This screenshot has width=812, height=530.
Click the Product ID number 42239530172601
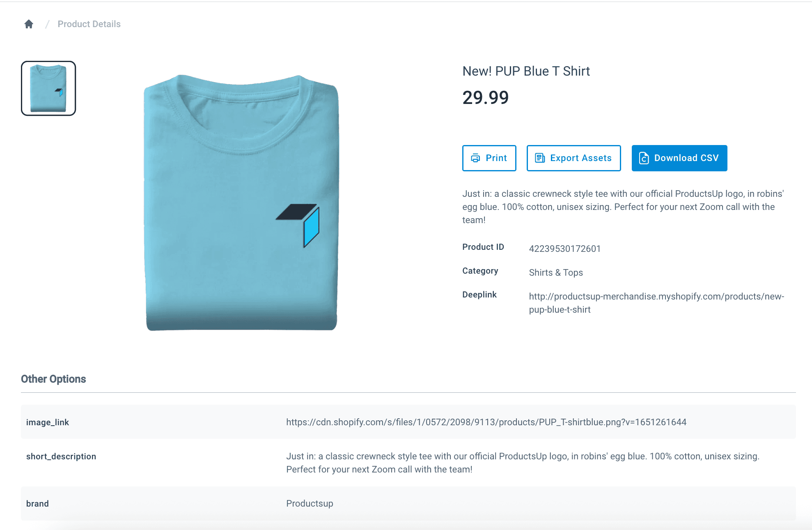tap(564, 249)
